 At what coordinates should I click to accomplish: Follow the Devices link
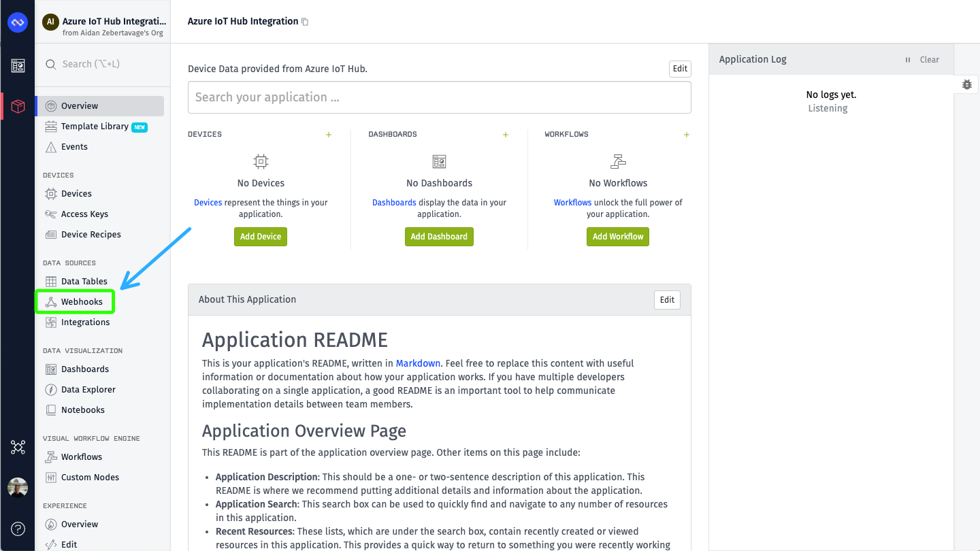[x=208, y=203]
